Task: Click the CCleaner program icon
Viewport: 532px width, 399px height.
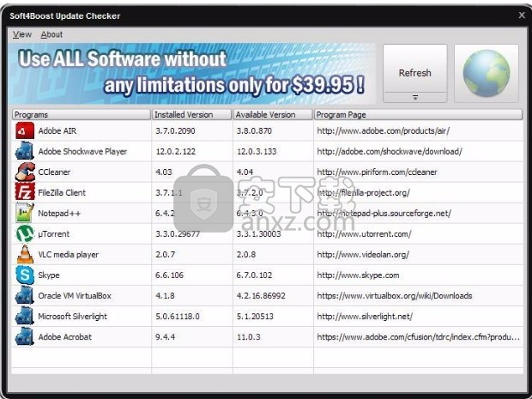Action: (25, 172)
